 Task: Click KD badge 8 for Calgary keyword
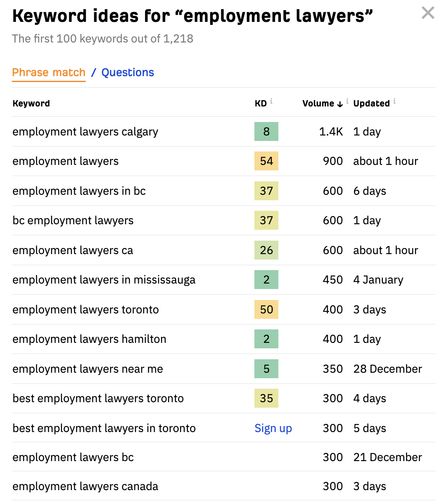266,132
